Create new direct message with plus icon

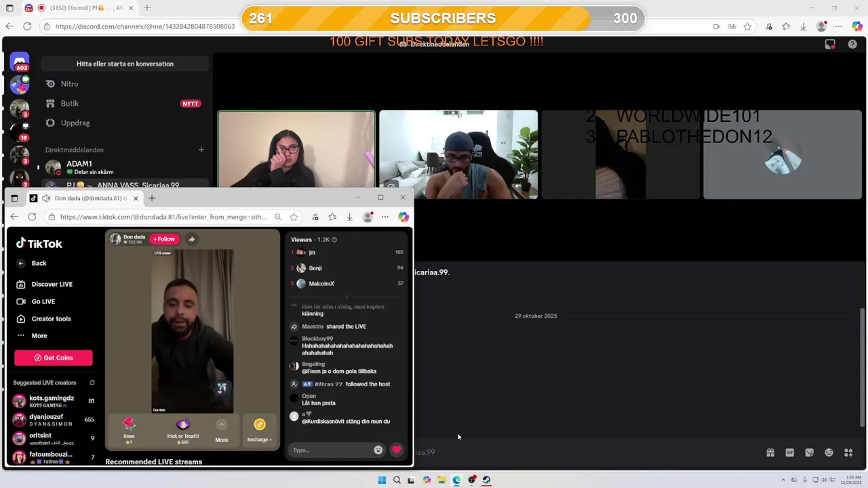click(x=201, y=150)
